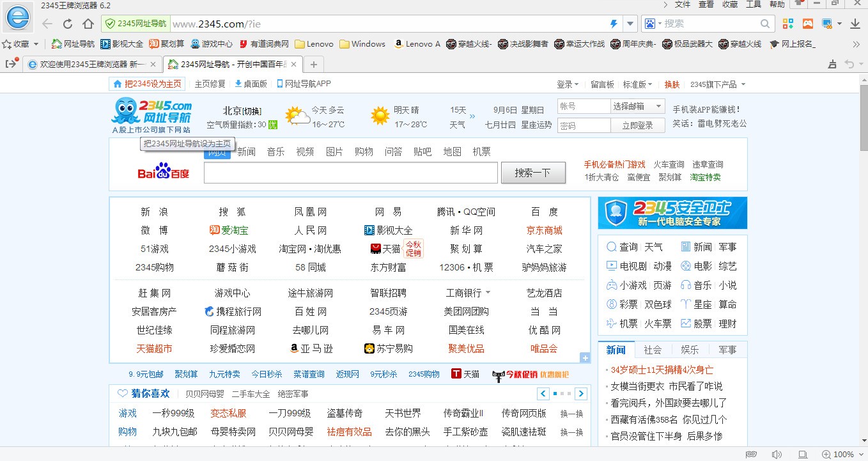Click the back navigation arrow
The width and height of the screenshot is (868, 461).
click(47, 23)
